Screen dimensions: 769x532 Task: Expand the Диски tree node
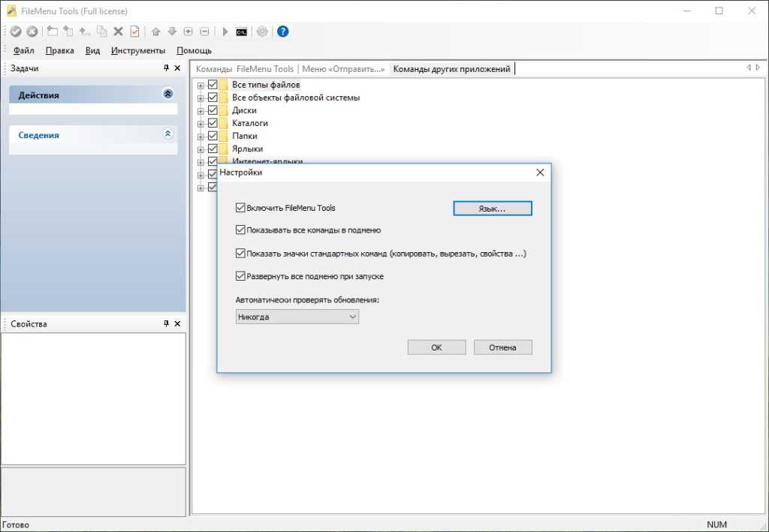[201, 110]
